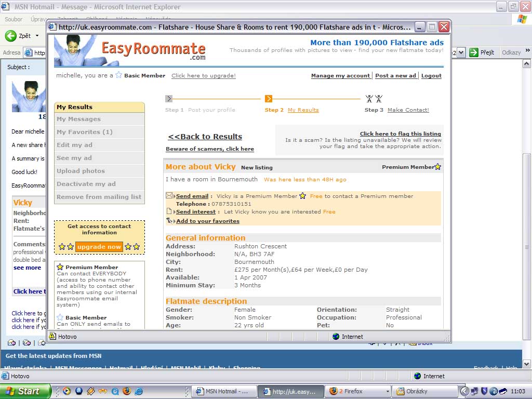Expand the Firefox taskbar group dropdown
532x399 pixels.
tap(387, 391)
